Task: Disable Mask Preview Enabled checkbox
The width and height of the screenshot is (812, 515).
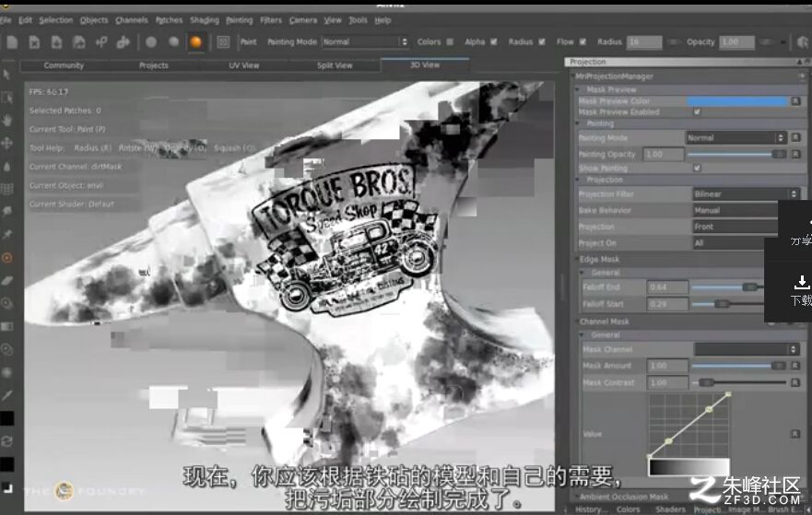Action: 697,111
